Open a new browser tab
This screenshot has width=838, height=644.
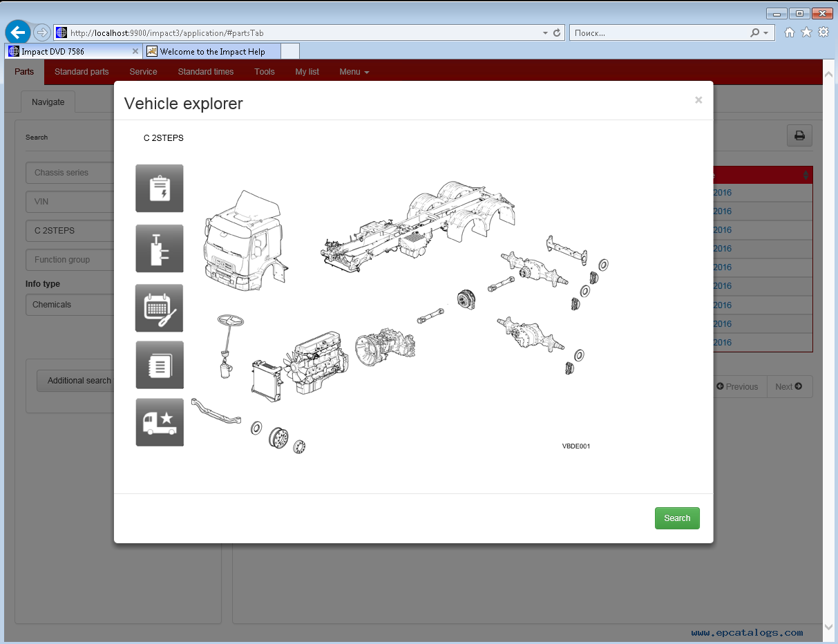coord(290,51)
